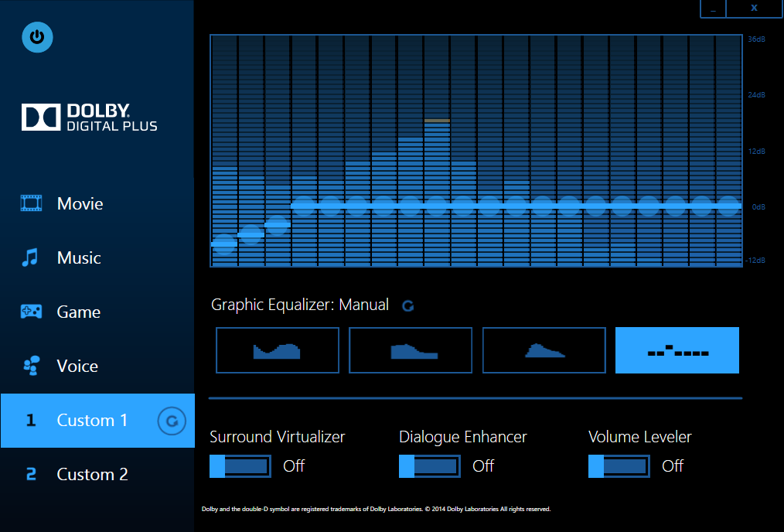Open the Voice profile entry

click(77, 365)
